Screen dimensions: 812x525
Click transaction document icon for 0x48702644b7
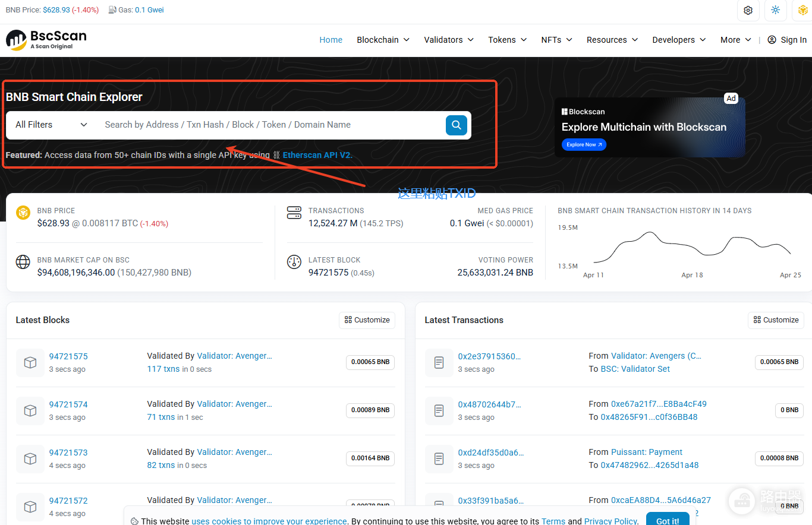click(x=439, y=410)
